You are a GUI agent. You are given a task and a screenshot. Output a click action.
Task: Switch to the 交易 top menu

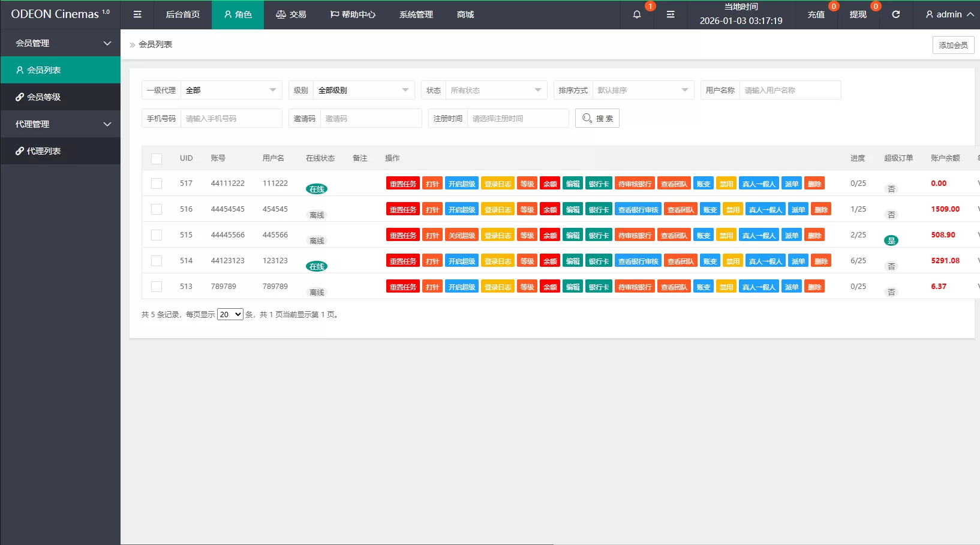click(291, 14)
